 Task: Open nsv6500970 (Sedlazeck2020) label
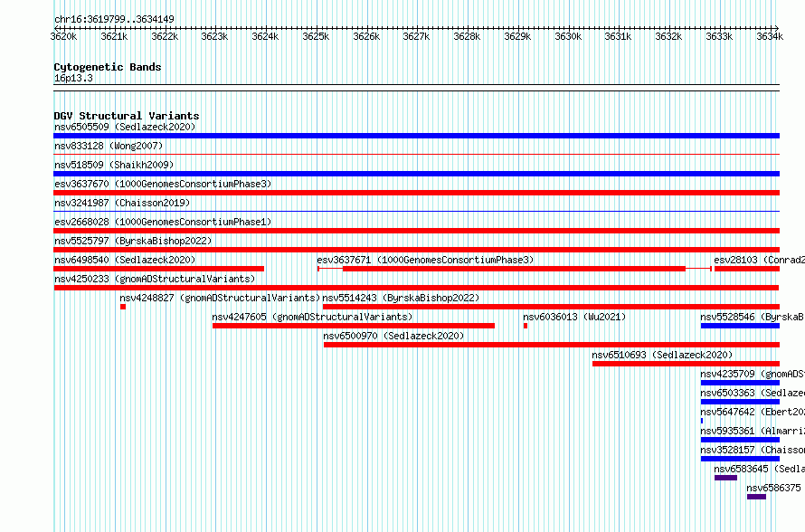tap(393, 336)
